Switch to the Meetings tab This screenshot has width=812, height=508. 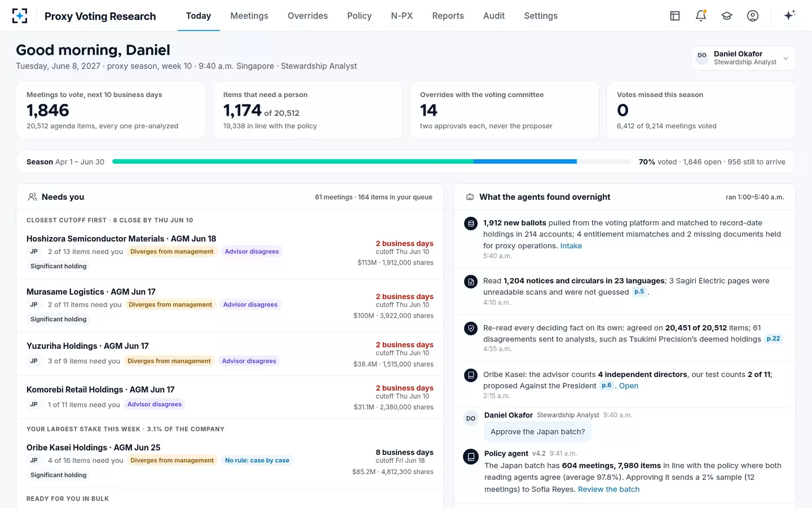[249, 16]
